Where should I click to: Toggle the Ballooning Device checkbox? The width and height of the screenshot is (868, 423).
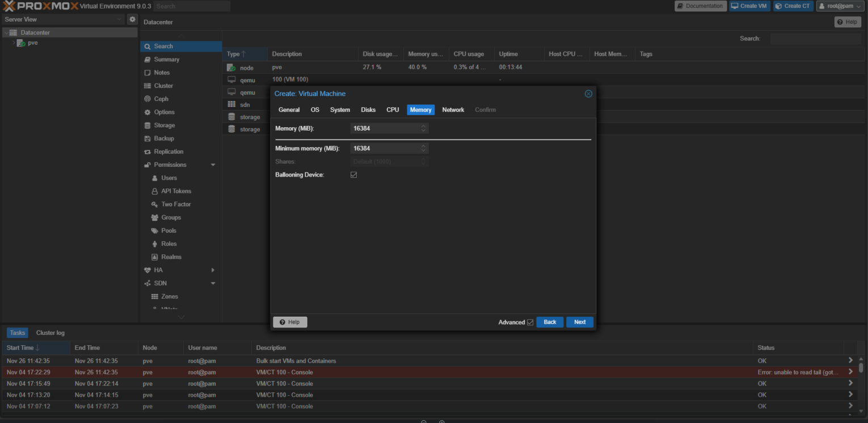[x=353, y=175]
